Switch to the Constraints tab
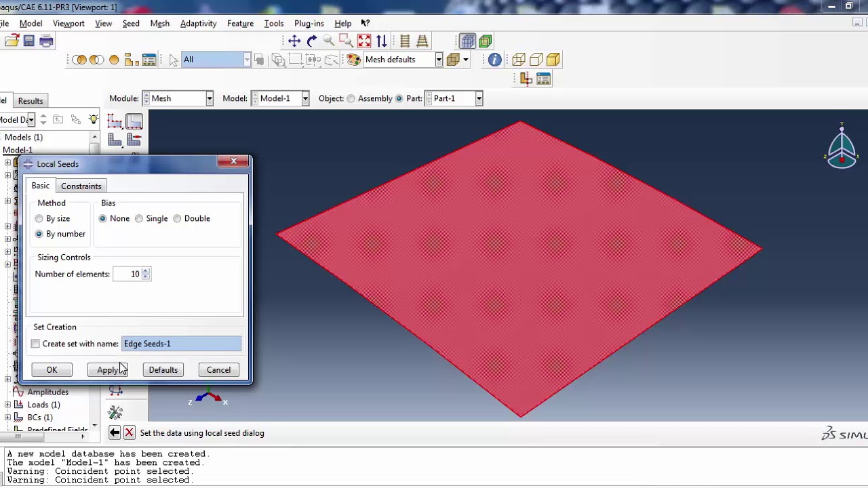Screen dimensions: 868x488 (81, 186)
